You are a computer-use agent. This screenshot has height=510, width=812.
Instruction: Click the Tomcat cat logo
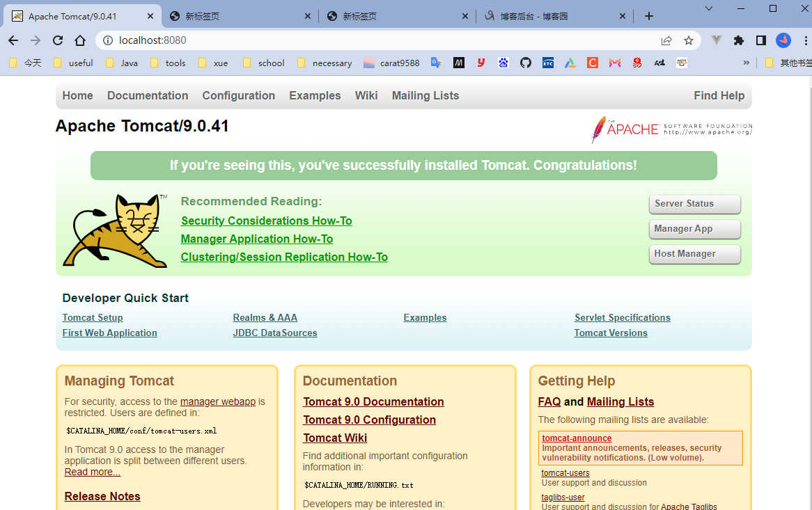click(x=116, y=231)
